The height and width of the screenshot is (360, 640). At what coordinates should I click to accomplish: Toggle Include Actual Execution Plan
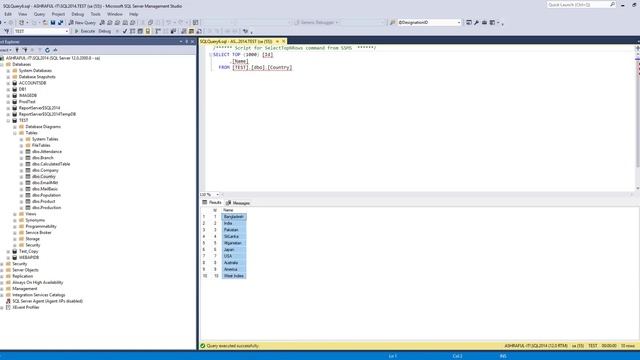[158, 31]
